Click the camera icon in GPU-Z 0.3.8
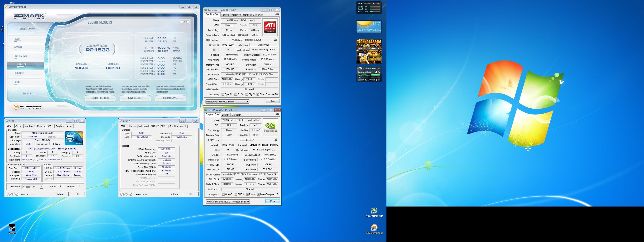Viewport: 644px width, 242px height. pos(277,114)
